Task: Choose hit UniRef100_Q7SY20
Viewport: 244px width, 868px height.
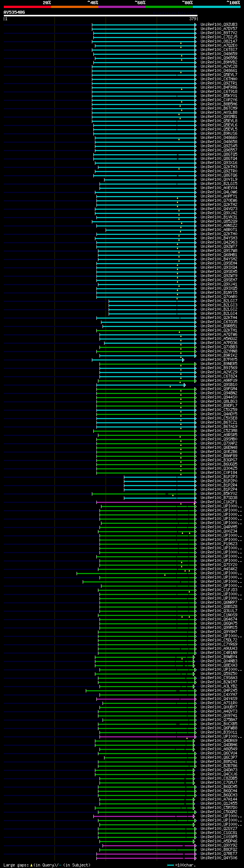Action: (219, 565)
